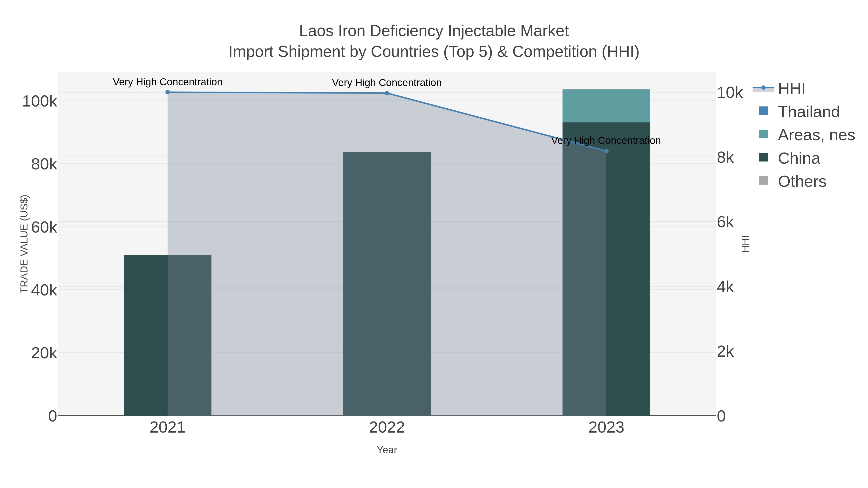Viewport: 868px width, 488px height.
Task: Click the 4k right axis tick label
Action: (x=726, y=287)
